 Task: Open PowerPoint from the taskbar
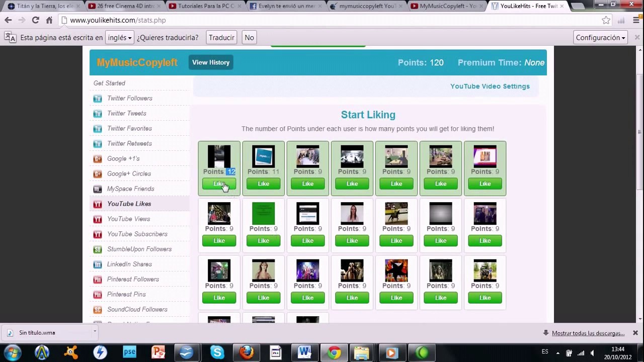click(x=158, y=352)
